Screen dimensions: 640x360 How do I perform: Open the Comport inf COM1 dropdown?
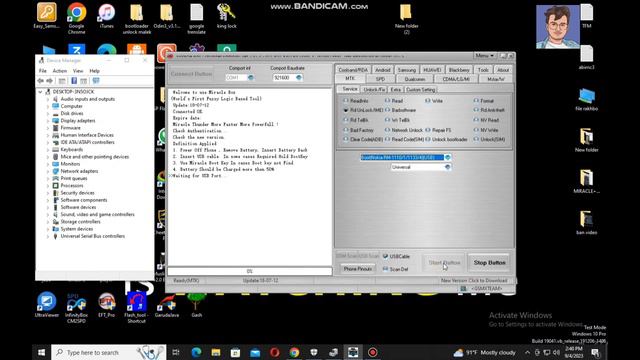pos(251,78)
